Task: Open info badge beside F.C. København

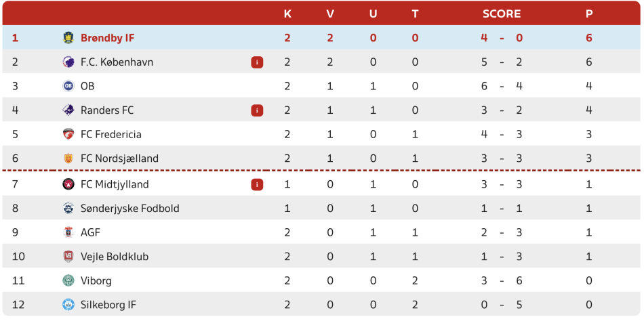Action: (x=257, y=62)
